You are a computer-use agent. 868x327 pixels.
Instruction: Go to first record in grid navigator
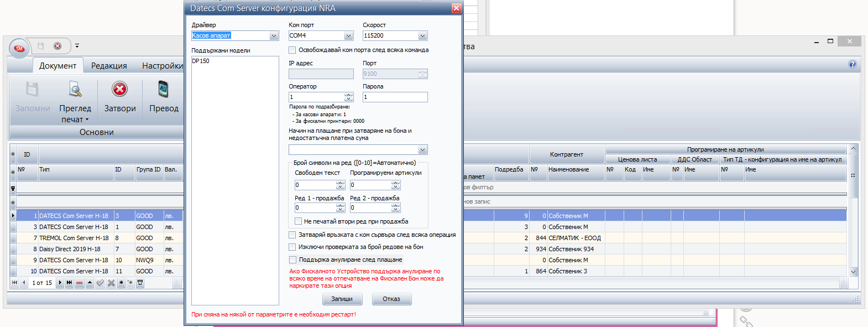point(14,283)
